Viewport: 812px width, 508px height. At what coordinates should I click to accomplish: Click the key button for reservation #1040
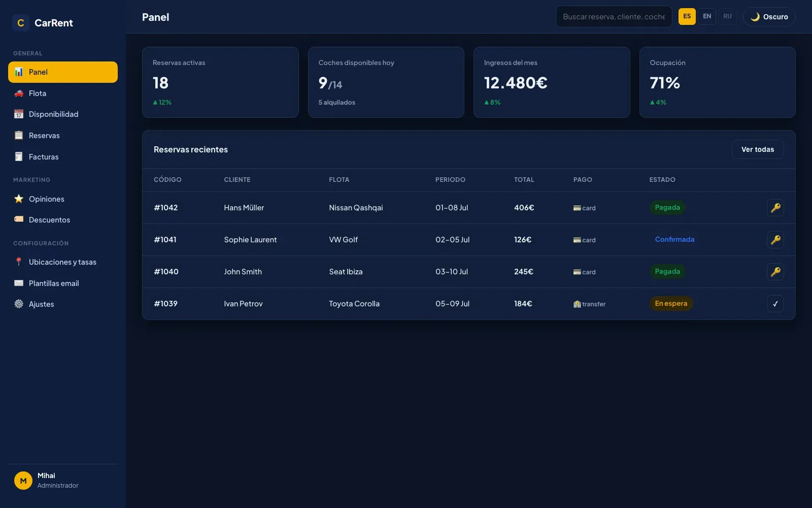[x=775, y=272]
